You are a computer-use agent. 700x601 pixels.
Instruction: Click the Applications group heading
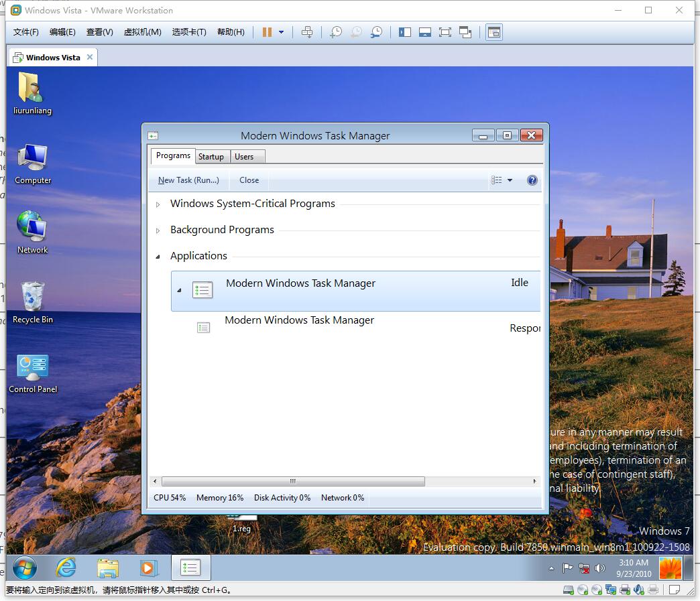pos(198,256)
